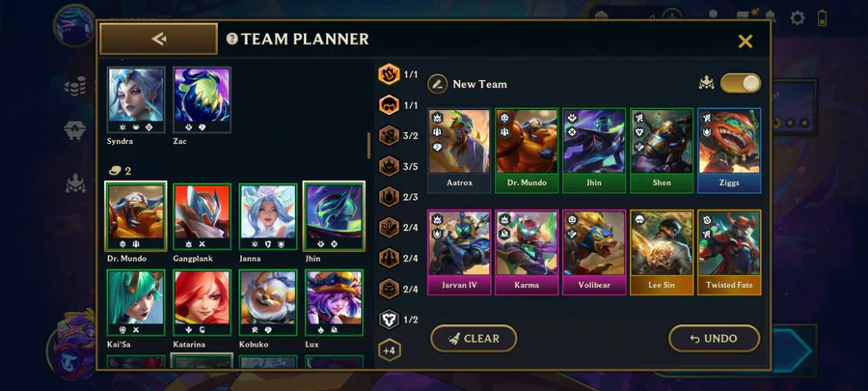This screenshot has height=391, width=868.
Task: Select Twisted Fate in the team grid
Action: [x=729, y=253]
